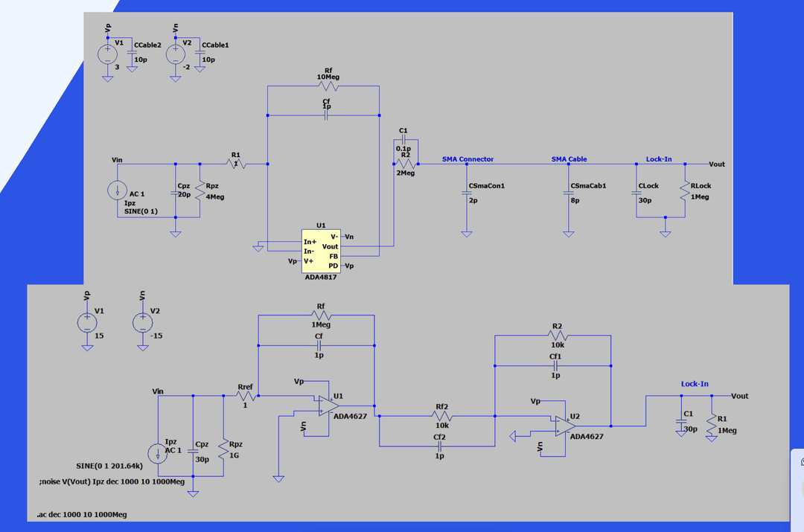Click the 3V voltage source V1

108,54
